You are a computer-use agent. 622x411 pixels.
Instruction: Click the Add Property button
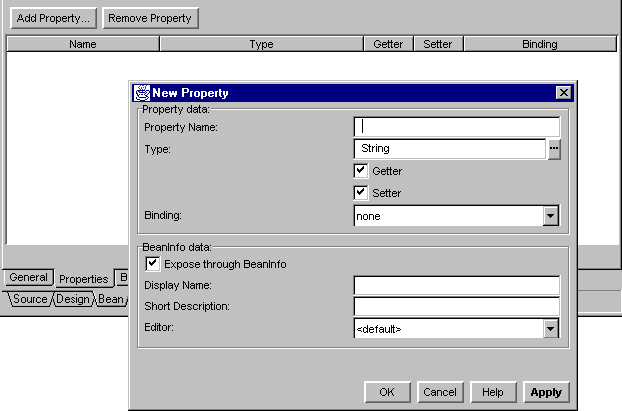click(53, 18)
